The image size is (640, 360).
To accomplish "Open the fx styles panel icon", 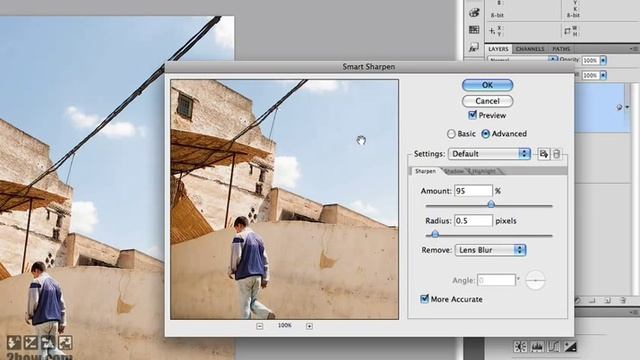I will point(474,47).
